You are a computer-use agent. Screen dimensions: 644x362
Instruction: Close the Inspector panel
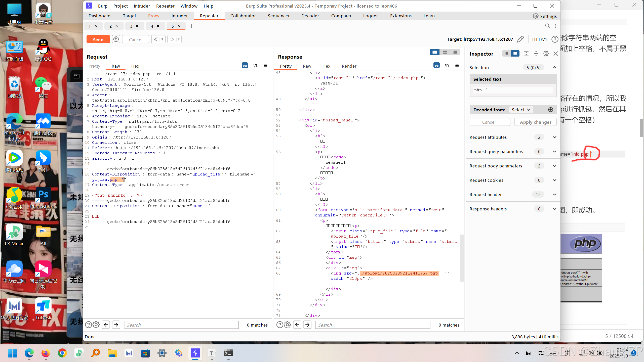click(556, 54)
